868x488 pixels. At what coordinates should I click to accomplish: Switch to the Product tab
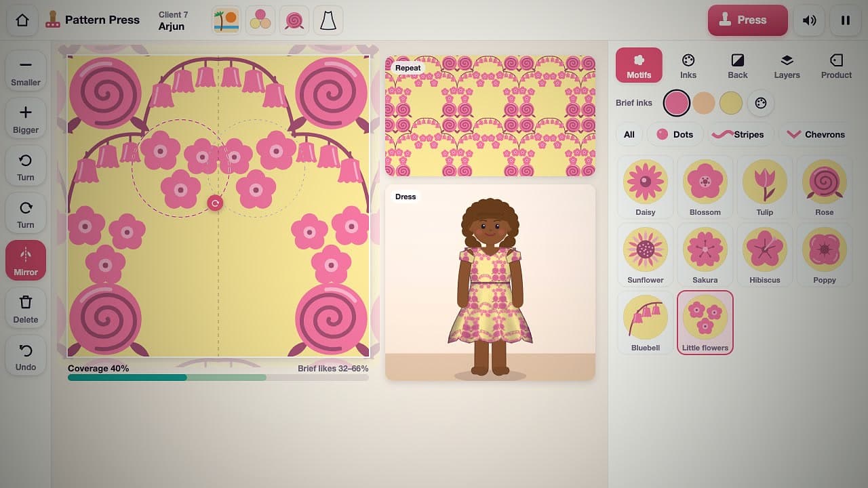pos(836,66)
